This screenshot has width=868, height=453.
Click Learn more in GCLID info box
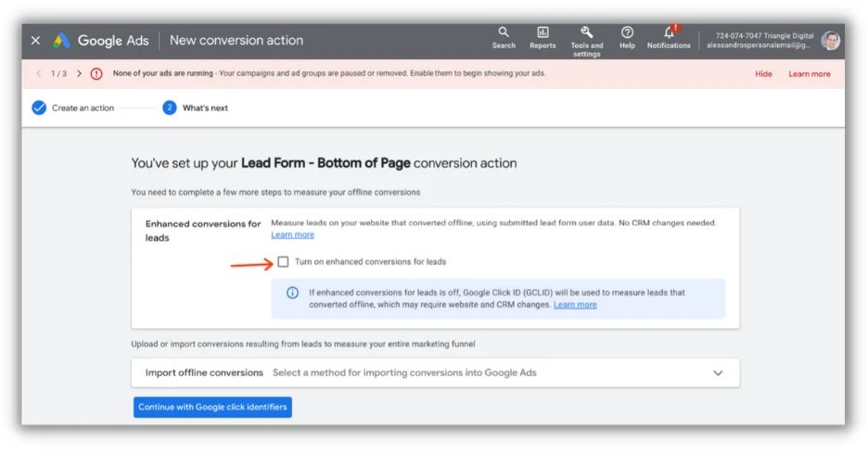pos(575,305)
